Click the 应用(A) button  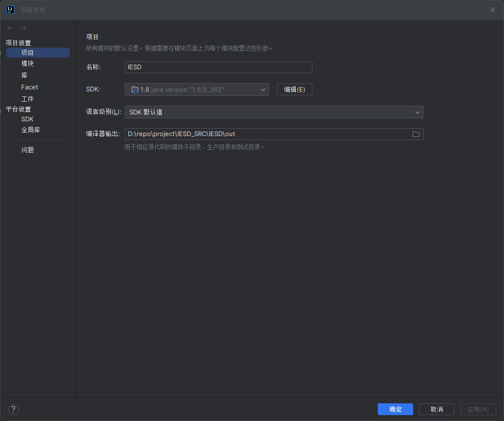pos(478,409)
